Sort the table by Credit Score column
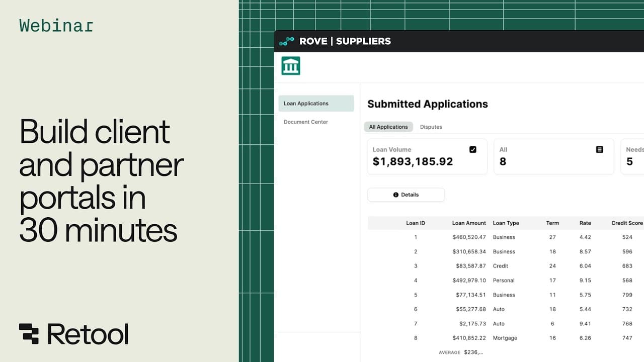The width and height of the screenshot is (644, 362). [626, 223]
